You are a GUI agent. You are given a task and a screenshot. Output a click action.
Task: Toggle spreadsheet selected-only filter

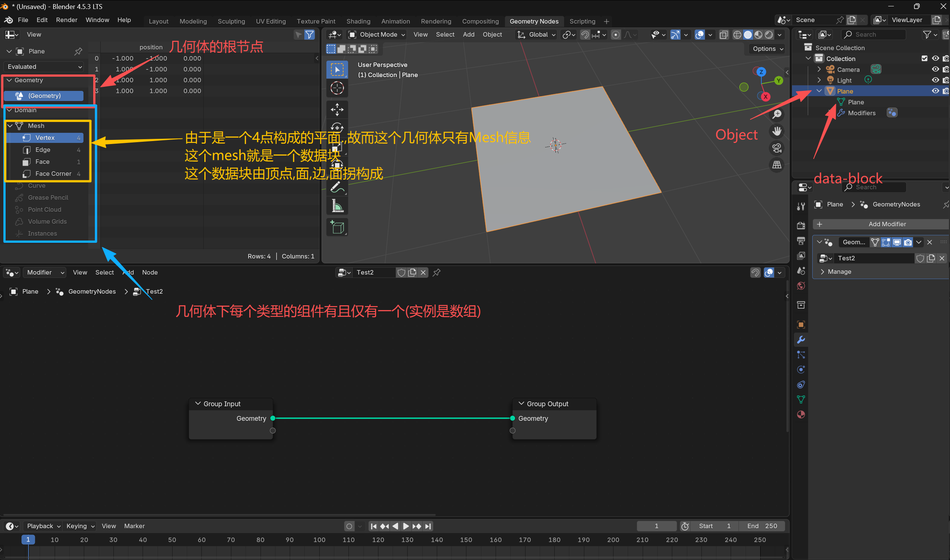coord(298,35)
